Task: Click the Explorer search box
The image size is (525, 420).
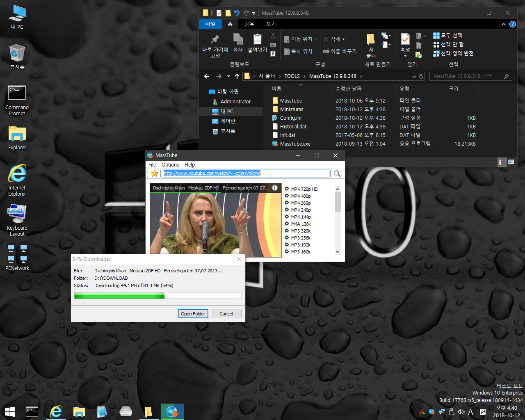Action: (470, 76)
